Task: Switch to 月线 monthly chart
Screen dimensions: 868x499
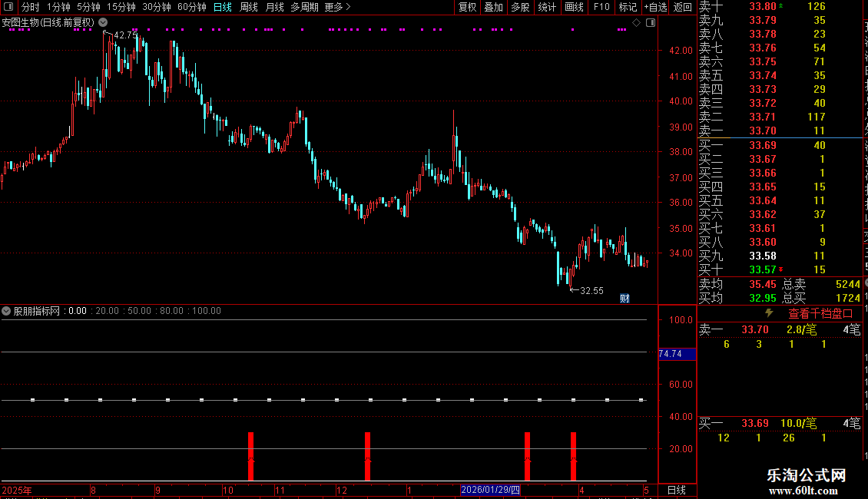Action: click(274, 7)
